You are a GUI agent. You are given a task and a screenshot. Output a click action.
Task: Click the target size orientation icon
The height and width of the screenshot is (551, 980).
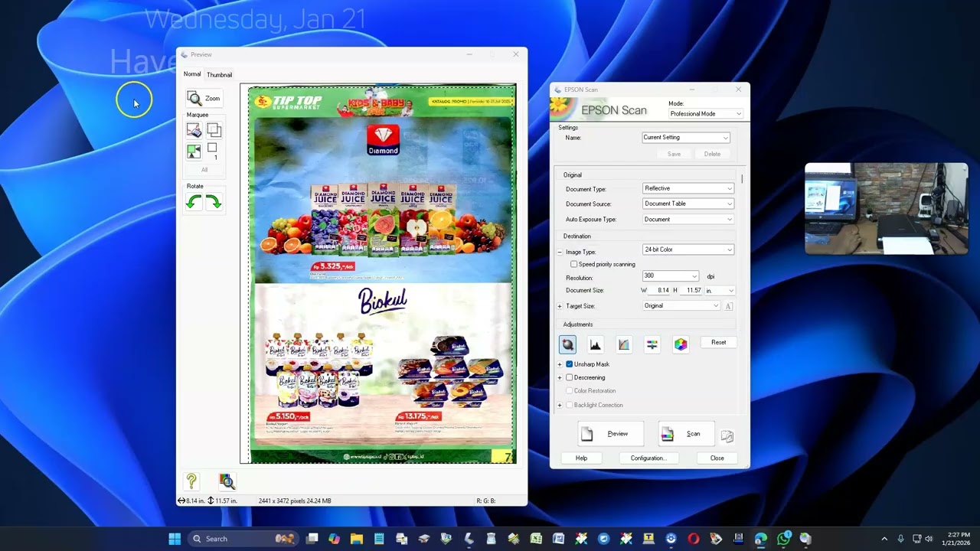(x=729, y=306)
